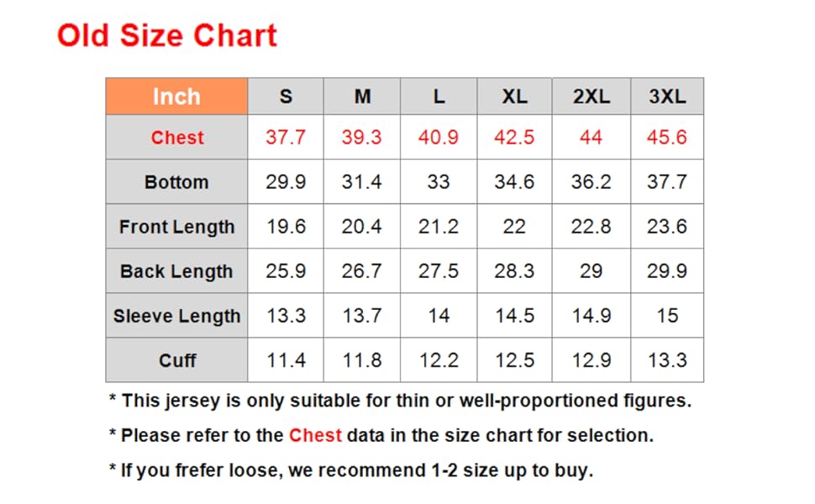Click the note recommending 1-2 size up

click(x=351, y=470)
